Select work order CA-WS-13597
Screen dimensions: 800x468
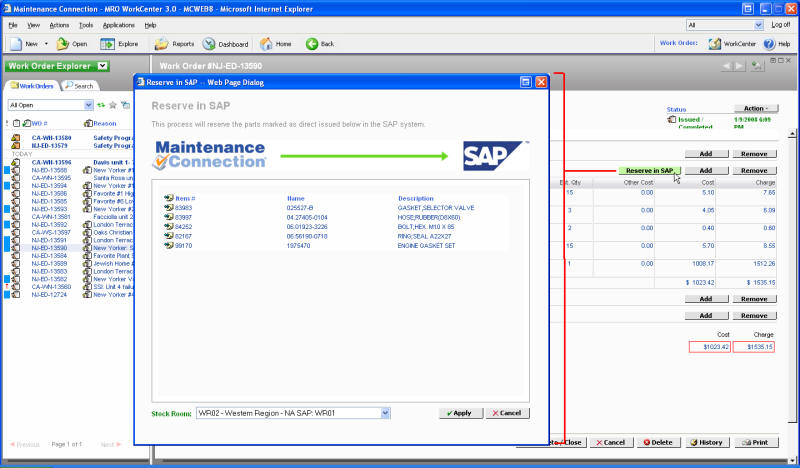[x=51, y=232]
